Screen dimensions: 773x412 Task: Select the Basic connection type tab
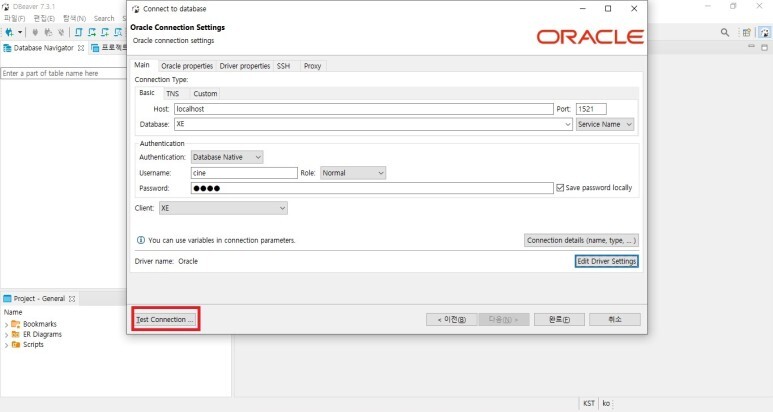coord(147,93)
